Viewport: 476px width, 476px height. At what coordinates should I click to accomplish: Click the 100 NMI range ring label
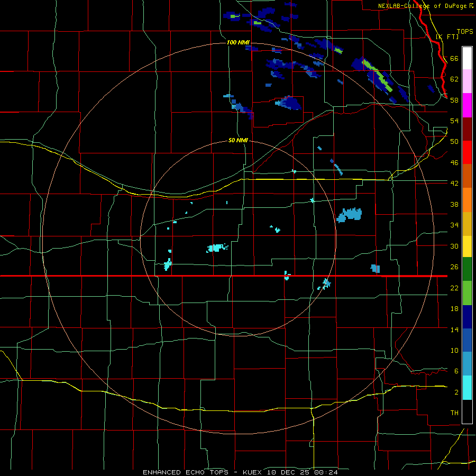click(238, 42)
